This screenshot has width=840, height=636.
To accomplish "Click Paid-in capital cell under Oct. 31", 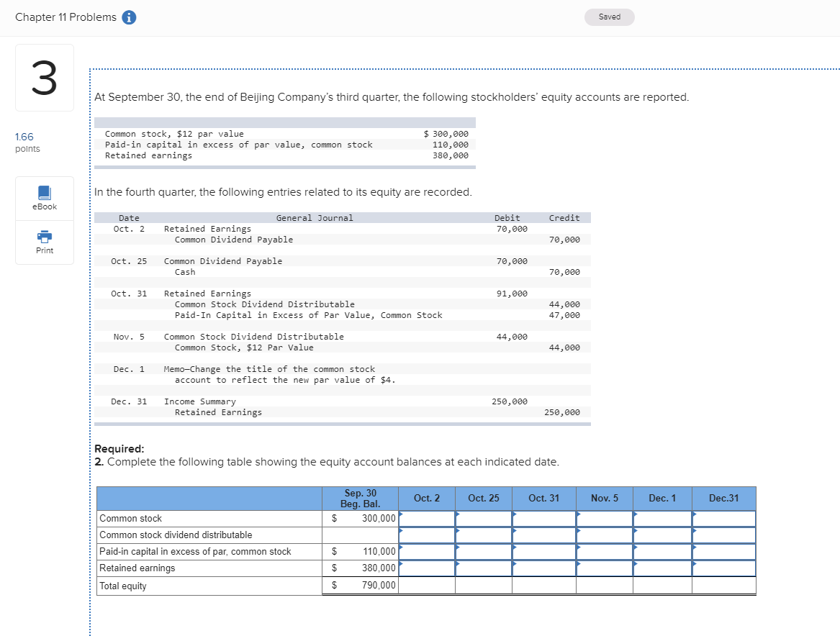I will (543, 552).
